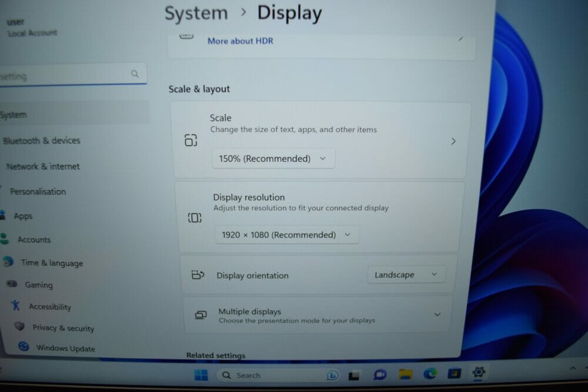Click the Scale & layout heading
The height and width of the screenshot is (392, 588).
pos(199,89)
